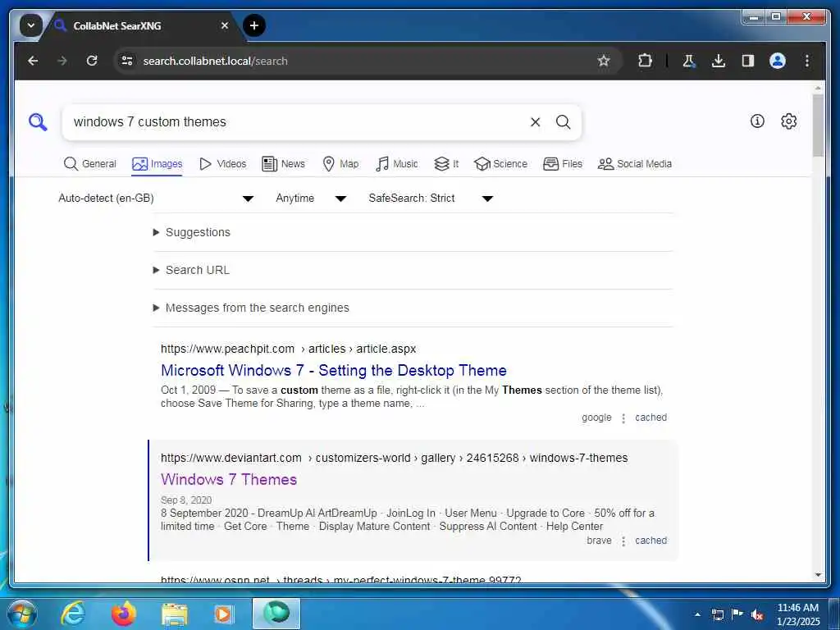This screenshot has height=630, width=840.
Task: Open the Downloads icon in the toolbar
Action: point(719,61)
